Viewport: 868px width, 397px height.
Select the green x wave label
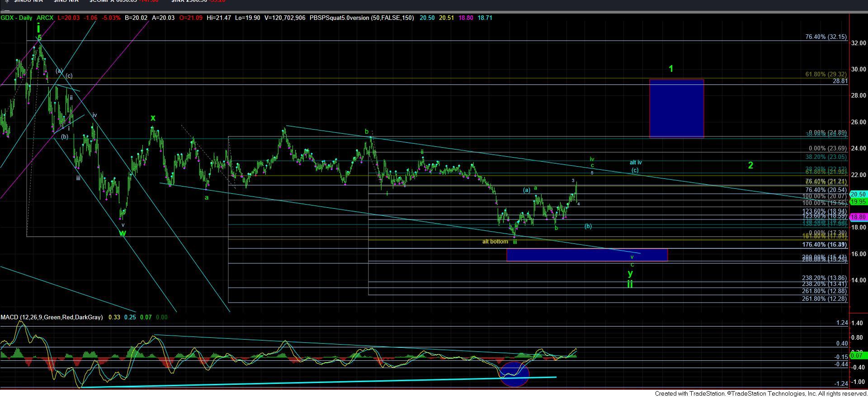pyautogui.click(x=153, y=118)
